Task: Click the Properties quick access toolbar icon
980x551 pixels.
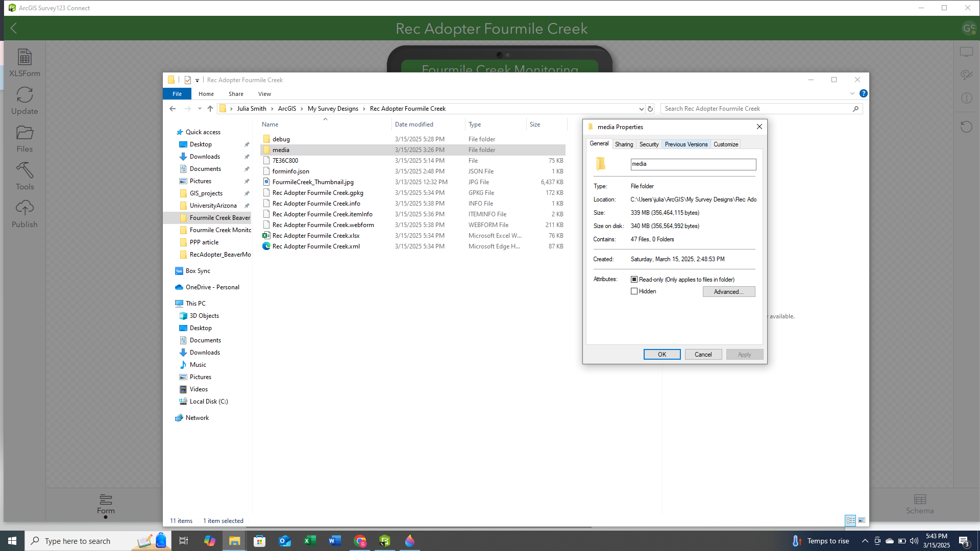Action: [x=188, y=80]
